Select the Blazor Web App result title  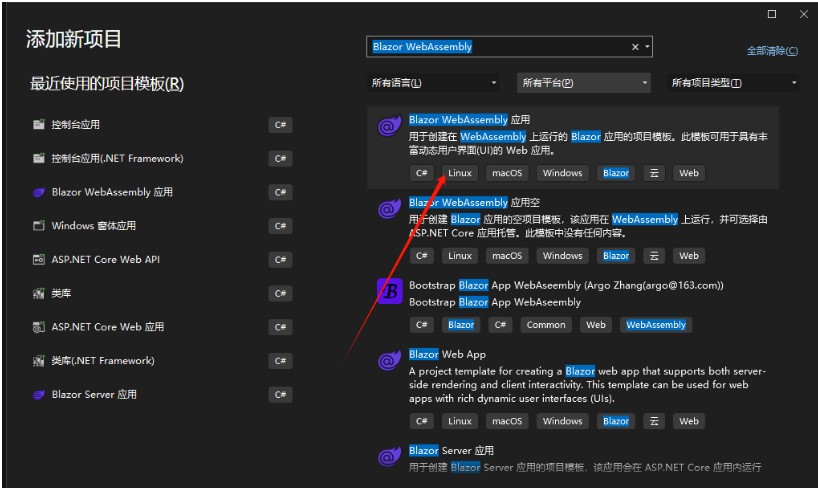(447, 354)
